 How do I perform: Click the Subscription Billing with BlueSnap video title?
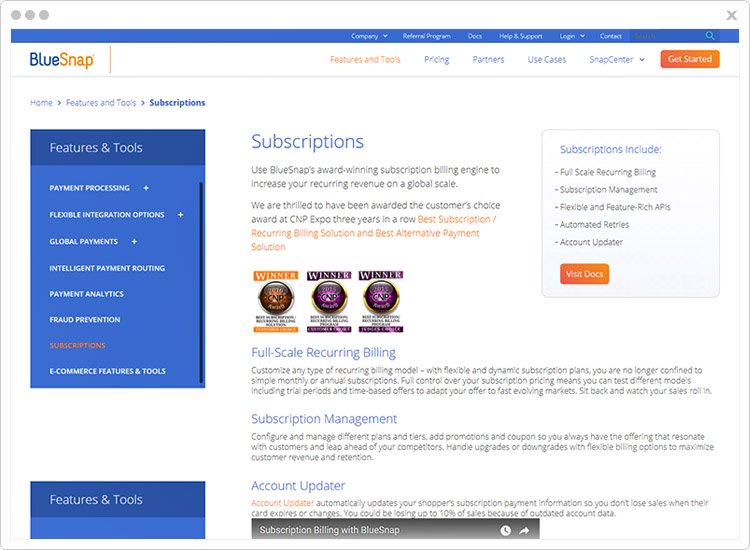(330, 530)
